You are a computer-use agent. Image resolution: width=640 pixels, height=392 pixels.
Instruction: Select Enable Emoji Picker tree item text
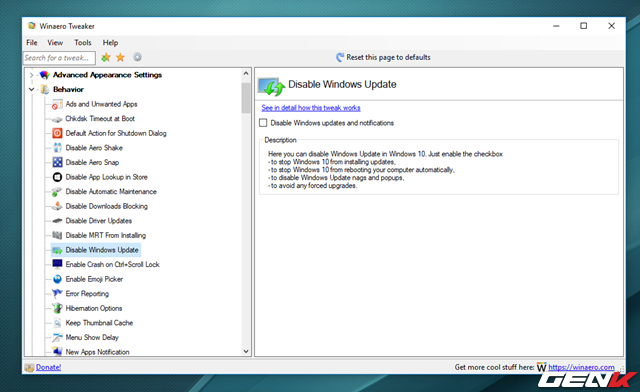point(94,279)
